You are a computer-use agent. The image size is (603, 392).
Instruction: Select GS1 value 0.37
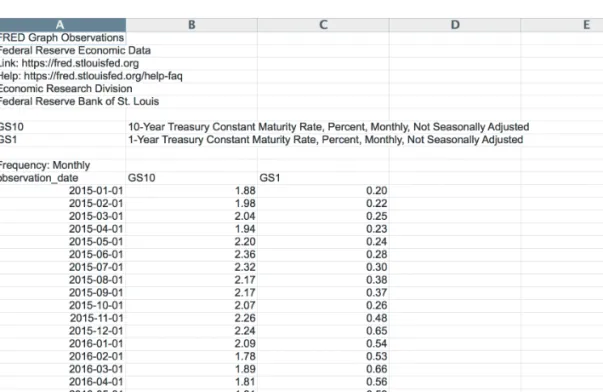pyautogui.click(x=323, y=292)
